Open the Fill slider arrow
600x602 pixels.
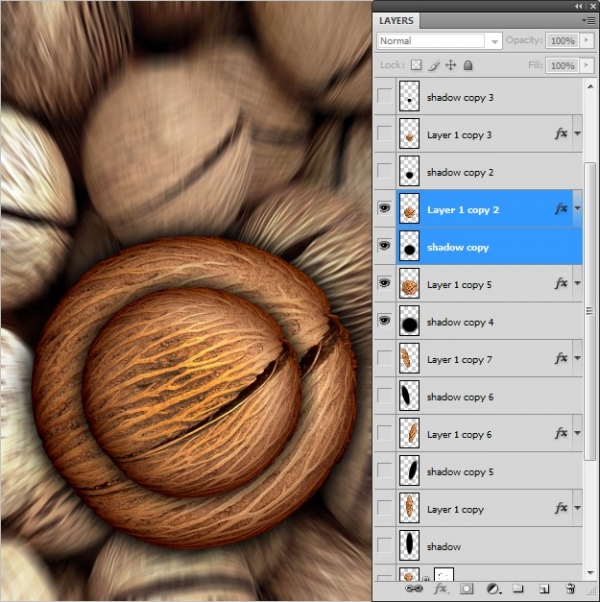(x=586, y=65)
